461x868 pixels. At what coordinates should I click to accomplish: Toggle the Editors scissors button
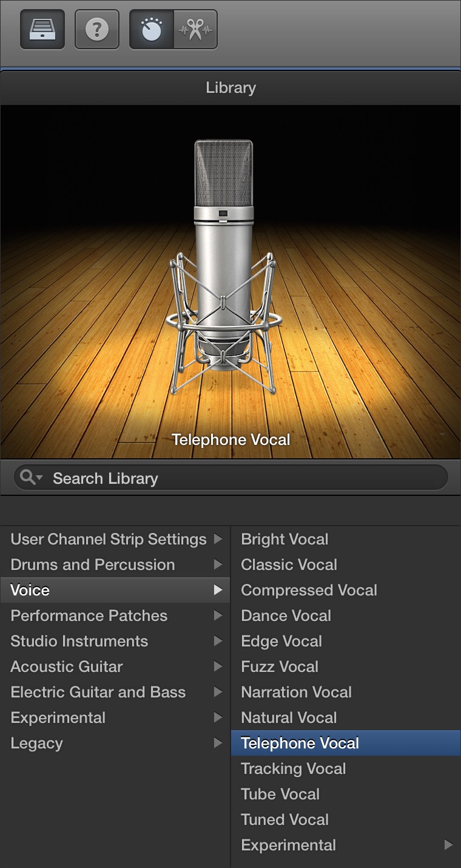(195, 29)
